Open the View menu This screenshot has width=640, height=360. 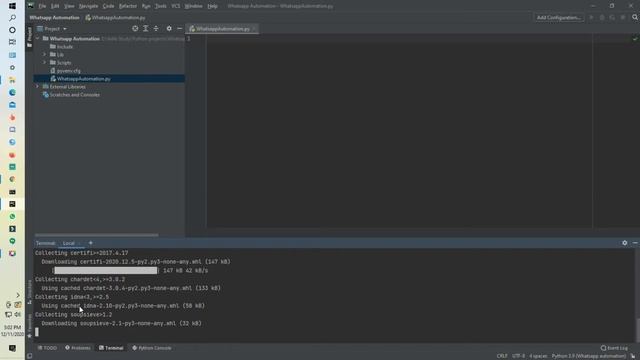pos(69,6)
